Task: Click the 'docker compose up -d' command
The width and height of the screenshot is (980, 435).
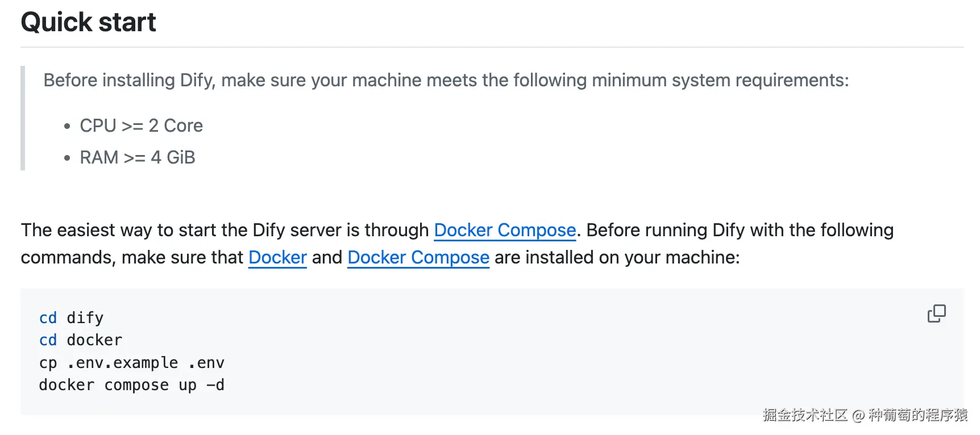Action: tap(132, 385)
